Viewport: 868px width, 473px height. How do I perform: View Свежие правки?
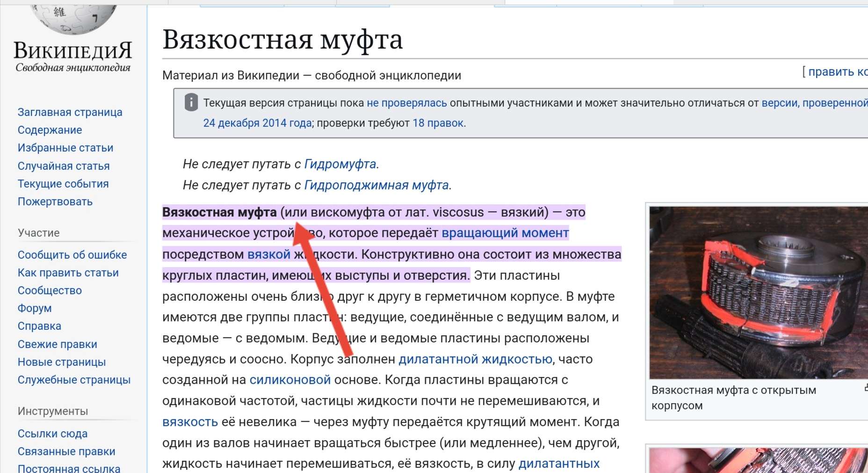[x=58, y=344]
